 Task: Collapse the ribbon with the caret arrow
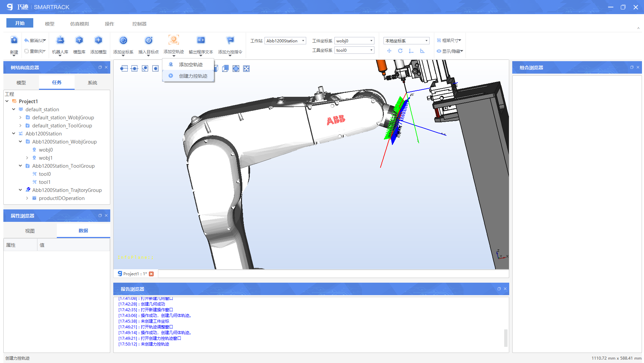tap(638, 28)
